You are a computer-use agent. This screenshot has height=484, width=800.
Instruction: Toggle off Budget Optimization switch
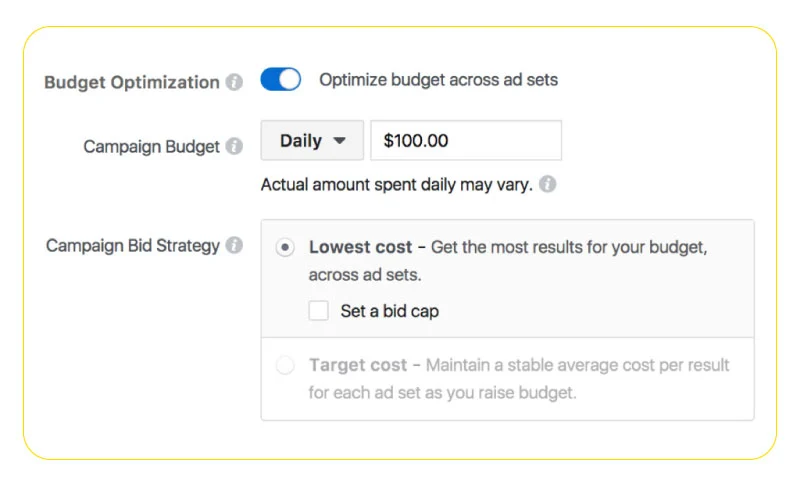coord(281,80)
